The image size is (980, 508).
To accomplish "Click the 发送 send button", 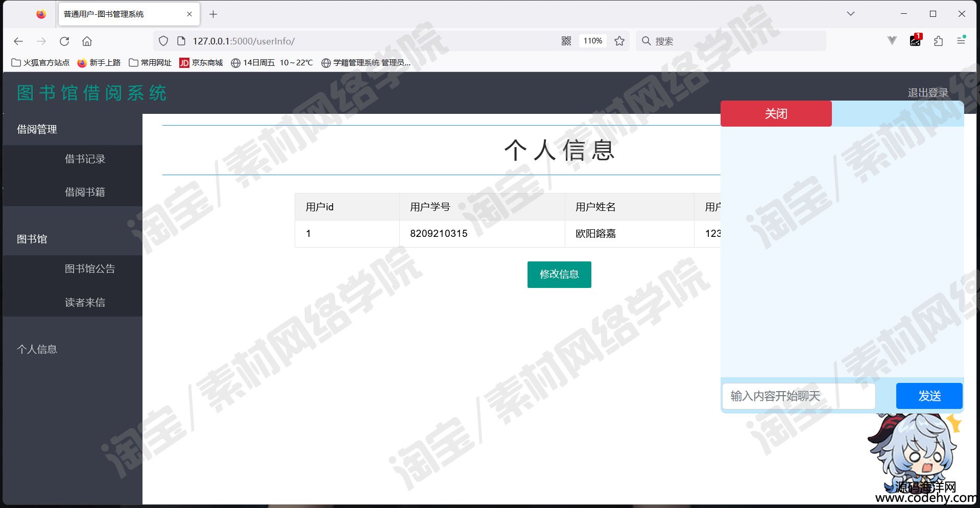I will coord(929,396).
